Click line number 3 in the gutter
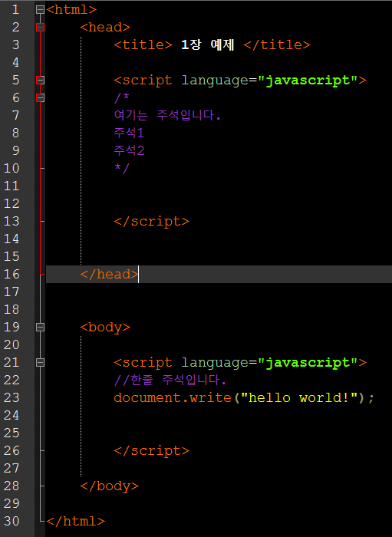The width and height of the screenshot is (392, 537). pos(16,44)
